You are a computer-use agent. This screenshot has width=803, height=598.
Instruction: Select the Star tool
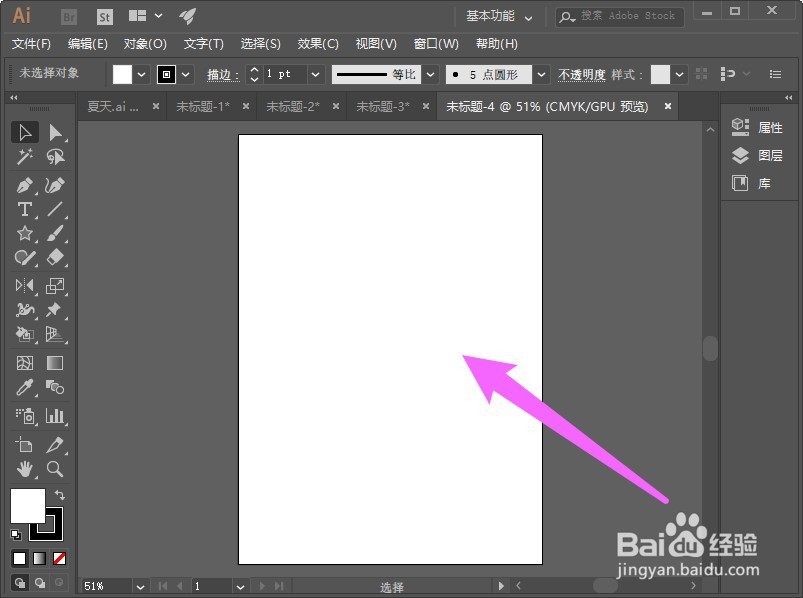25,233
